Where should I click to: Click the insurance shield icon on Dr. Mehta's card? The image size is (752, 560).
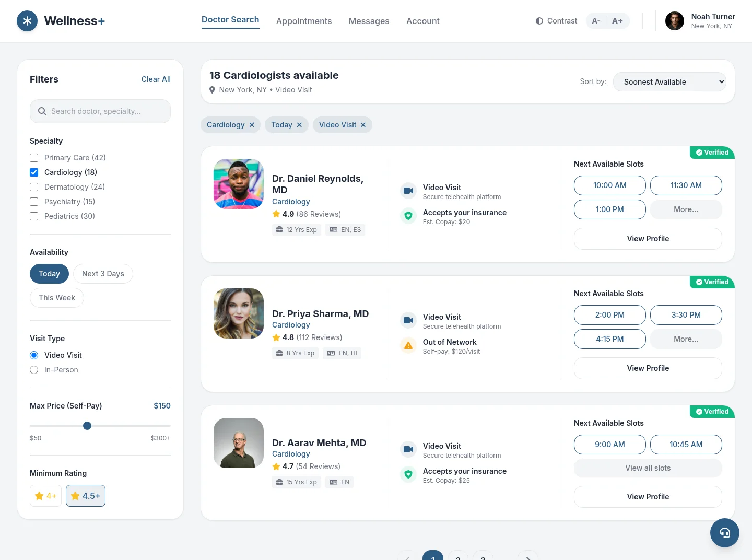(x=408, y=474)
